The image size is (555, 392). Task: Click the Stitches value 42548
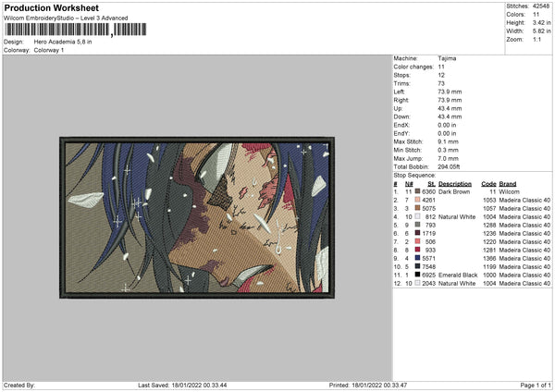pyautogui.click(x=541, y=6)
